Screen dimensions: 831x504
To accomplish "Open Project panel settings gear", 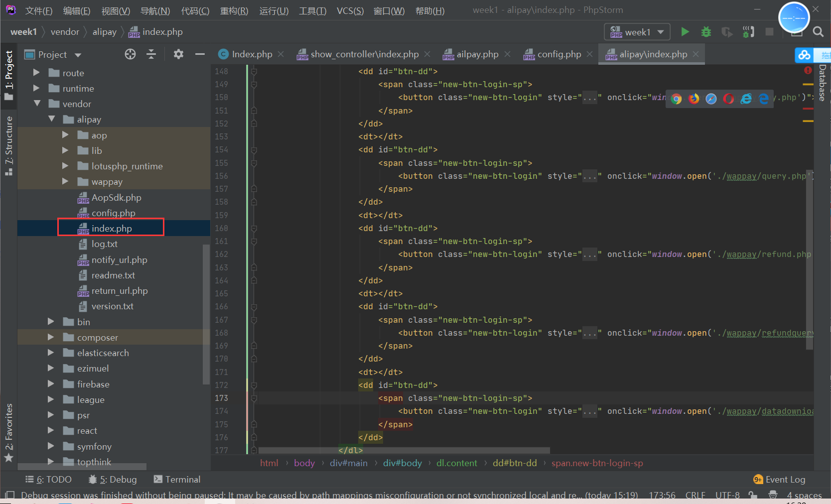I will pyautogui.click(x=178, y=54).
